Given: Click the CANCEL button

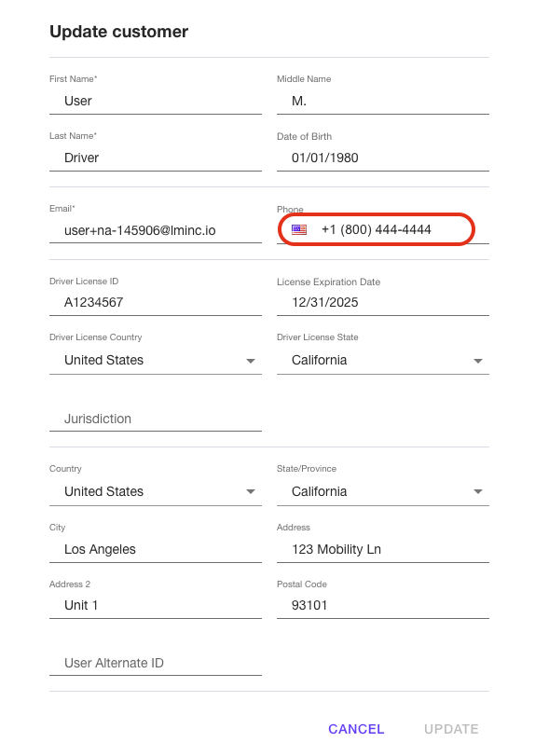Looking at the screenshot, I should pyautogui.click(x=356, y=729).
